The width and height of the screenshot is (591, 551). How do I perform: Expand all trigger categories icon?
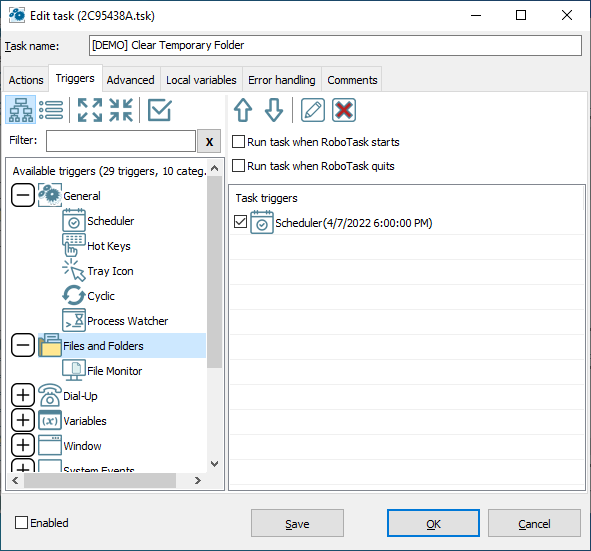[90, 110]
